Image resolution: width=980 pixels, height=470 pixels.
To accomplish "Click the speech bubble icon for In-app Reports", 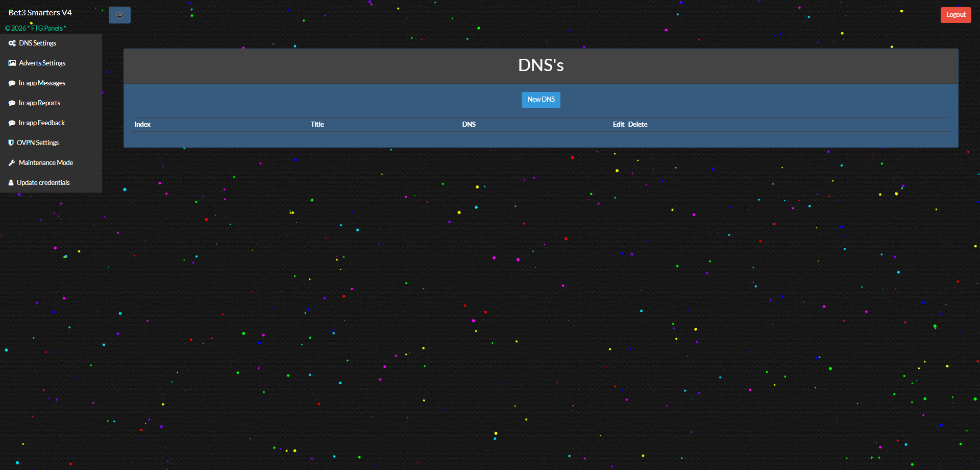I will pyautogui.click(x=12, y=103).
